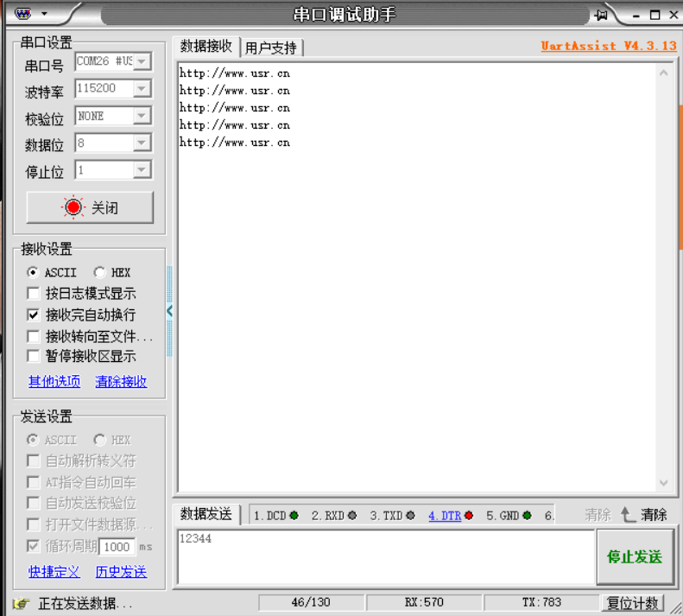Click the greyed 清除 label

tap(598, 515)
